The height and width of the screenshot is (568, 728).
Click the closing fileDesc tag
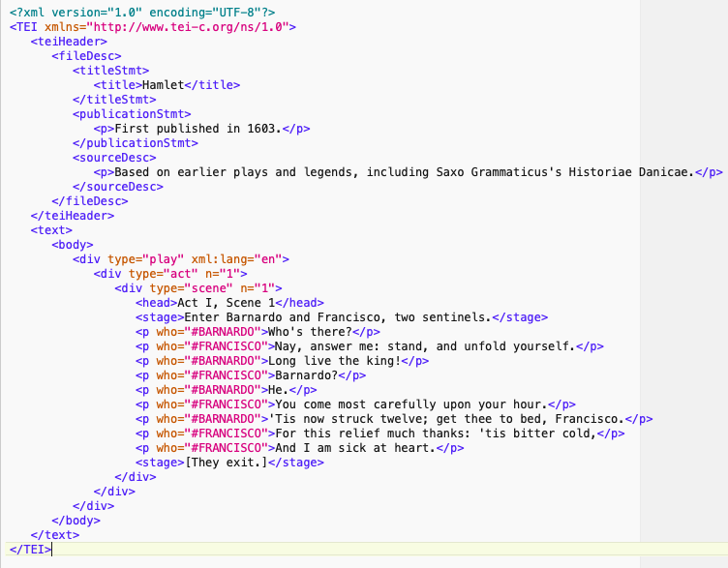coord(90,201)
